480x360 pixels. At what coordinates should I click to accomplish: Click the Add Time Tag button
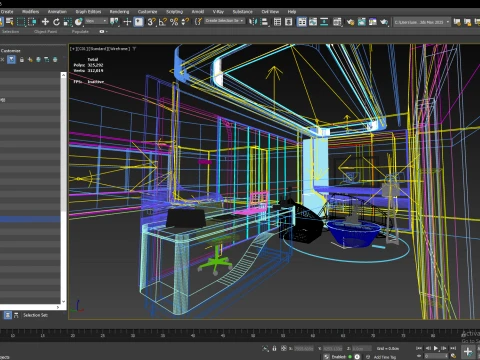pyautogui.click(x=384, y=357)
